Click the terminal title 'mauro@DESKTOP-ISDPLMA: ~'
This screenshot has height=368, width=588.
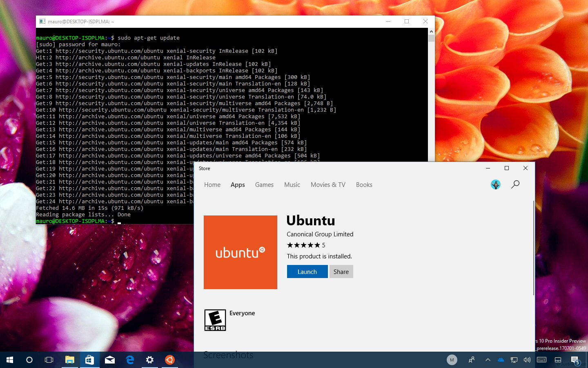(81, 21)
